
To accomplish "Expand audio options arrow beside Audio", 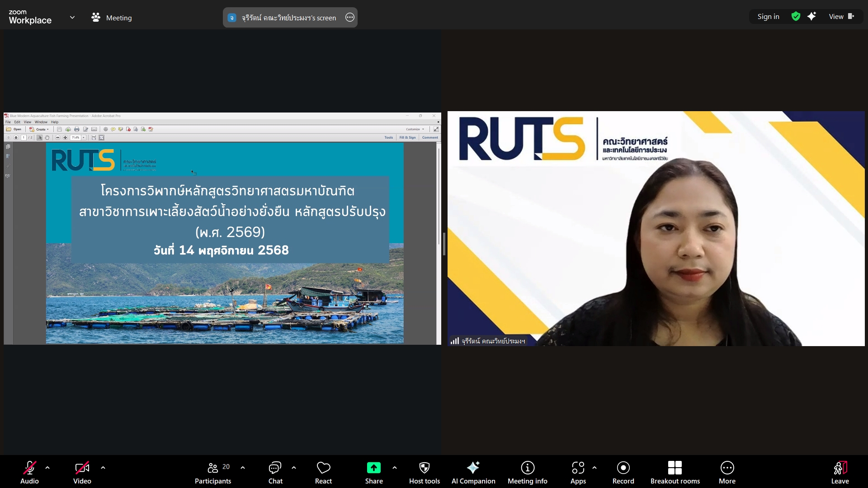I will point(47,468).
